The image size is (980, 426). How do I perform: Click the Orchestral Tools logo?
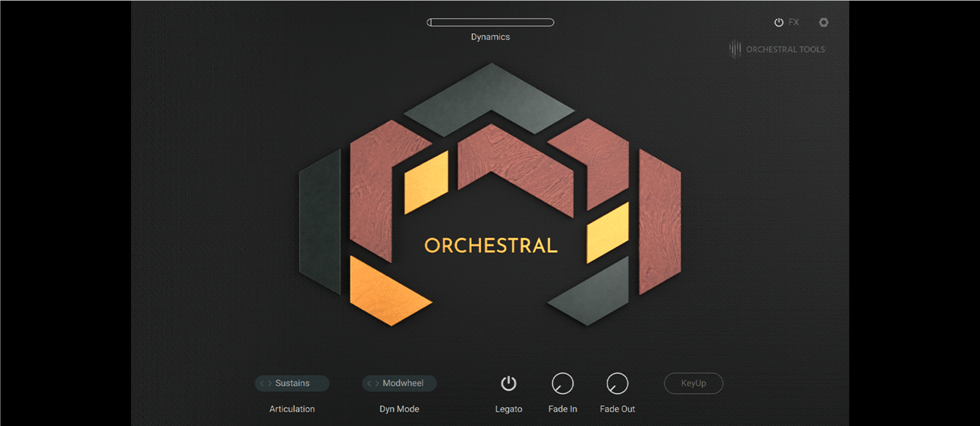click(777, 49)
